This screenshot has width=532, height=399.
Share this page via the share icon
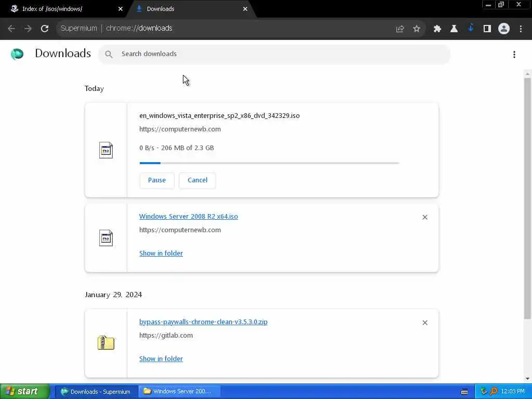pyautogui.click(x=400, y=29)
